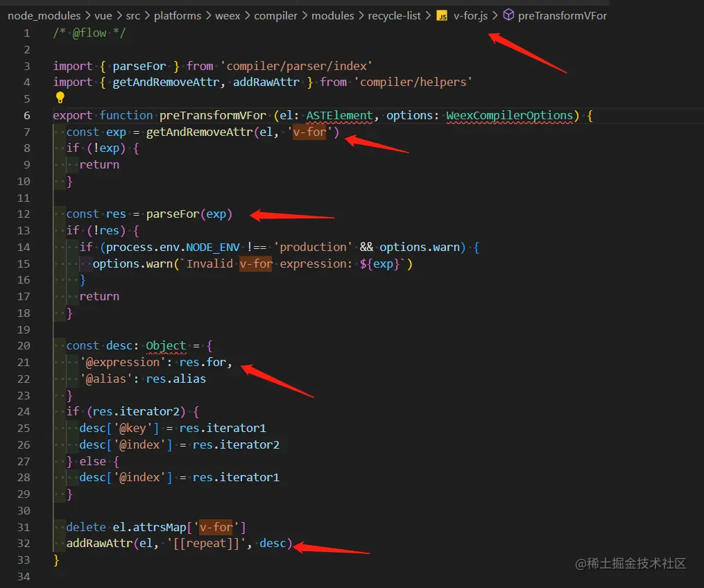This screenshot has width=704, height=588.
Task: Click 'production' string on line 14
Action: tap(313, 248)
